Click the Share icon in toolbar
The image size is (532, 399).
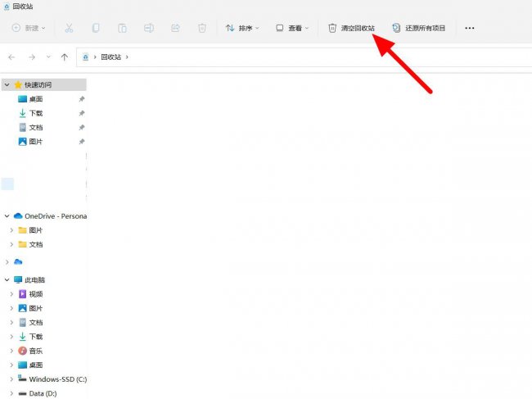click(175, 28)
